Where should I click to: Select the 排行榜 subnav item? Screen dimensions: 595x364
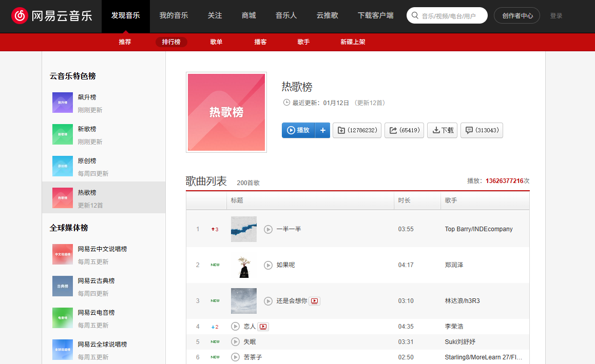coord(171,42)
